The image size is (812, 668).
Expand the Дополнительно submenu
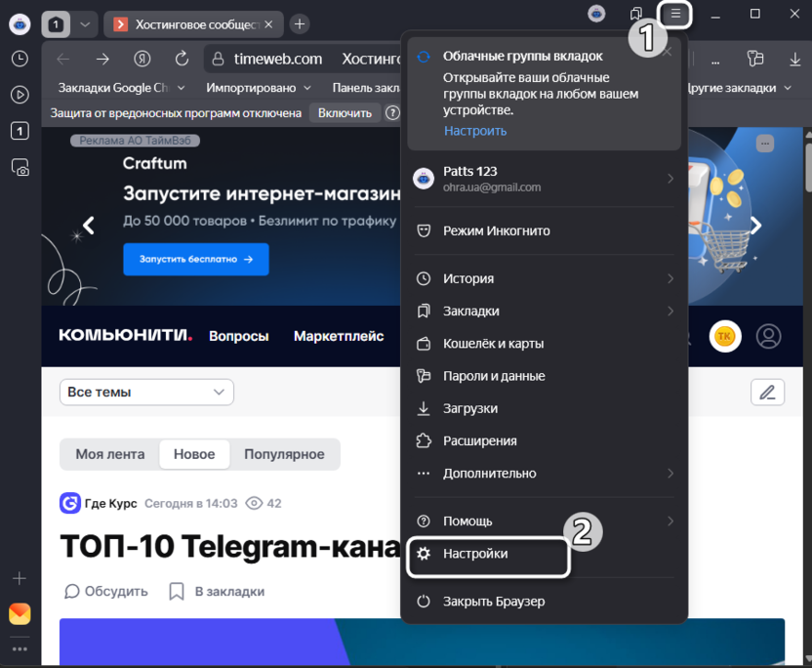coord(544,474)
